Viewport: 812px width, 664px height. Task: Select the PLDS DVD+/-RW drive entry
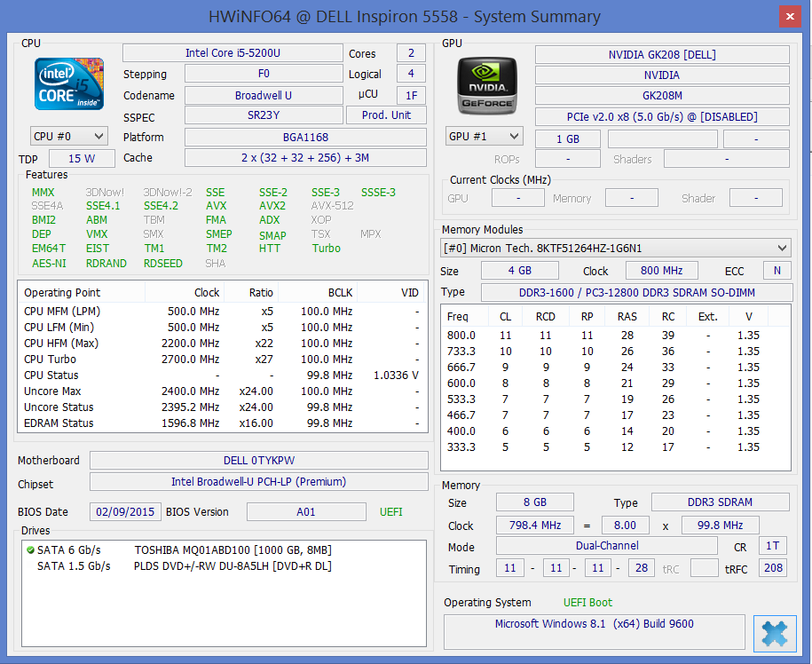[233, 565]
